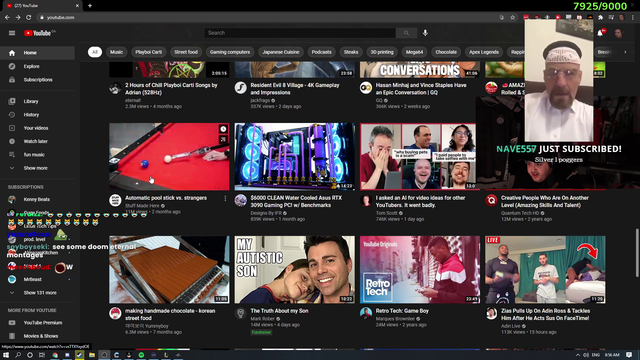Open Your videos in sidebar
Image resolution: width=640 pixels, height=360 pixels.
[38, 128]
